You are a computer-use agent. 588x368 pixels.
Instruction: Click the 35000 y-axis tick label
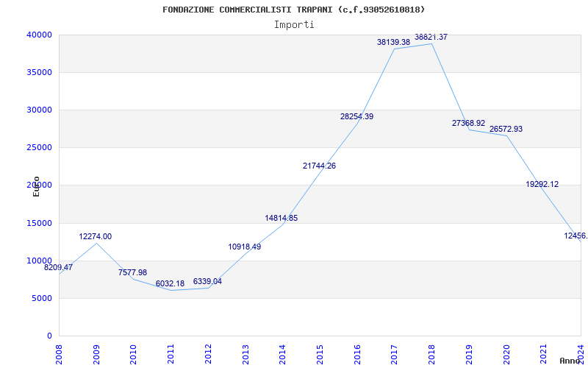39,72
